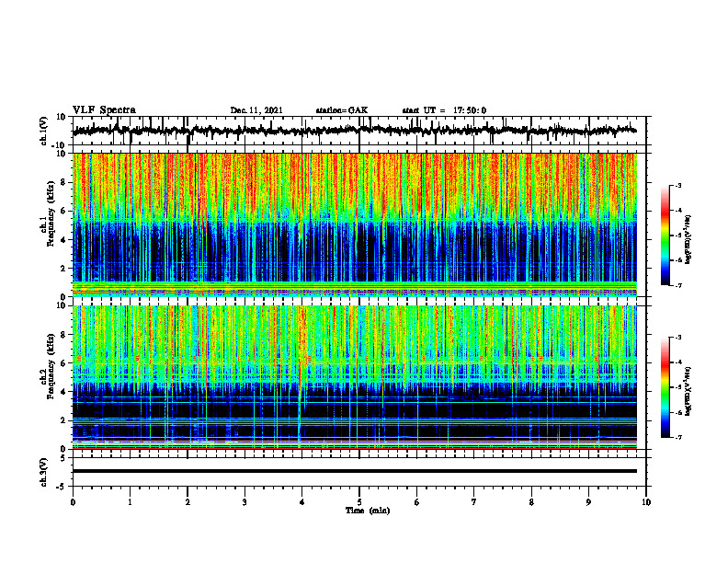The width and height of the screenshot is (728, 563).
Task: Click the "-7" label on the ch.1 color bar
Action: (x=678, y=285)
